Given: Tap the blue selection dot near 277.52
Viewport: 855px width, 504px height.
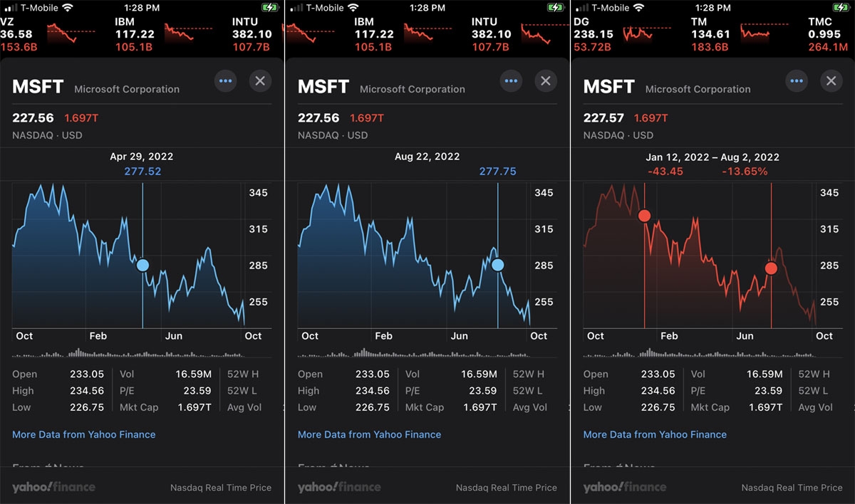Looking at the screenshot, I should tap(142, 264).
